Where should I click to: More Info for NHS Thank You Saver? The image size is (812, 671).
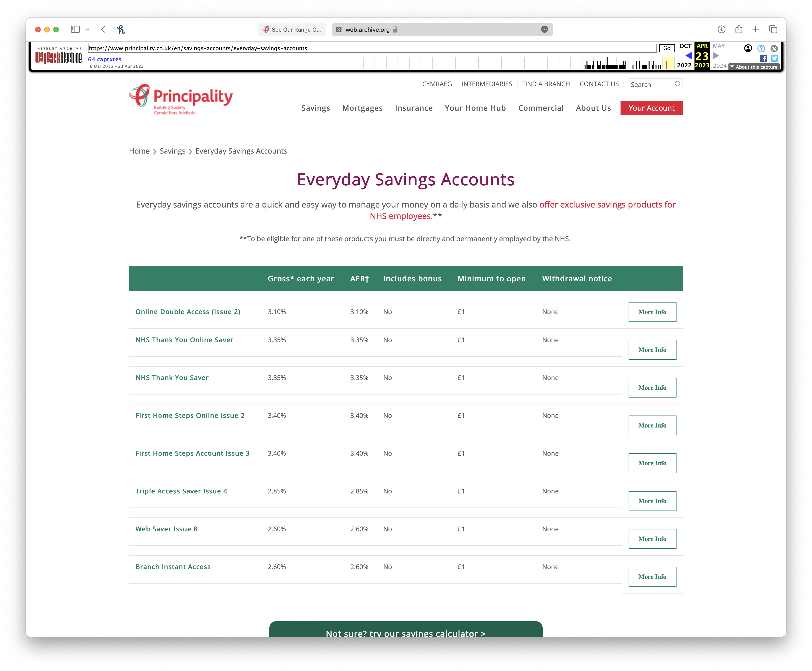point(652,388)
